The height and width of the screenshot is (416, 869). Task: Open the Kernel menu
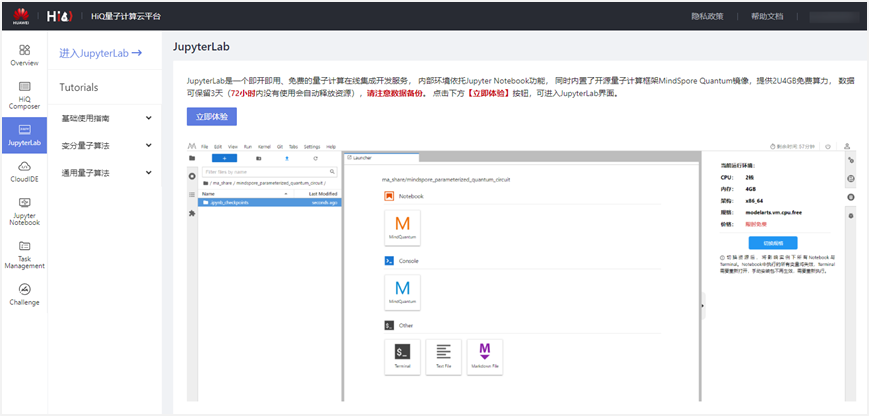pos(264,147)
